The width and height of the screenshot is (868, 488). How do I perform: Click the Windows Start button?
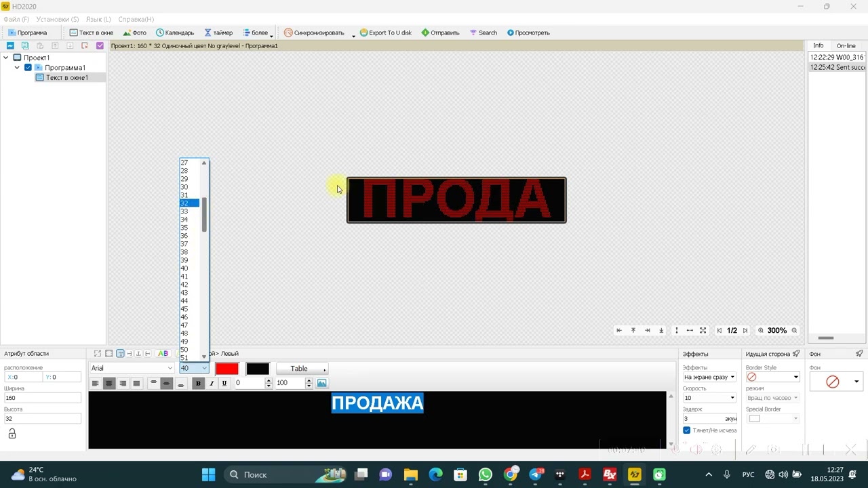tap(209, 474)
